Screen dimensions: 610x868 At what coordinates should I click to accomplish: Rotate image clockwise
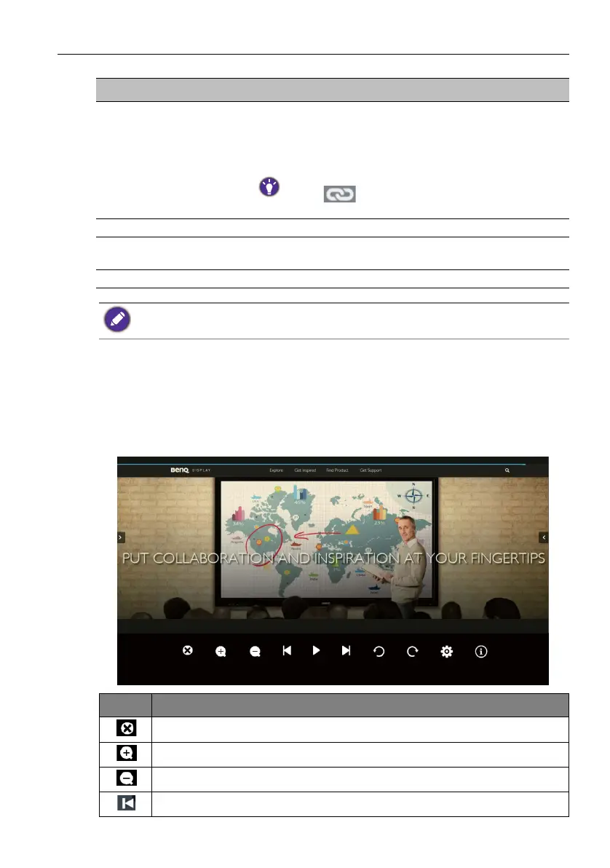pyautogui.click(x=413, y=652)
